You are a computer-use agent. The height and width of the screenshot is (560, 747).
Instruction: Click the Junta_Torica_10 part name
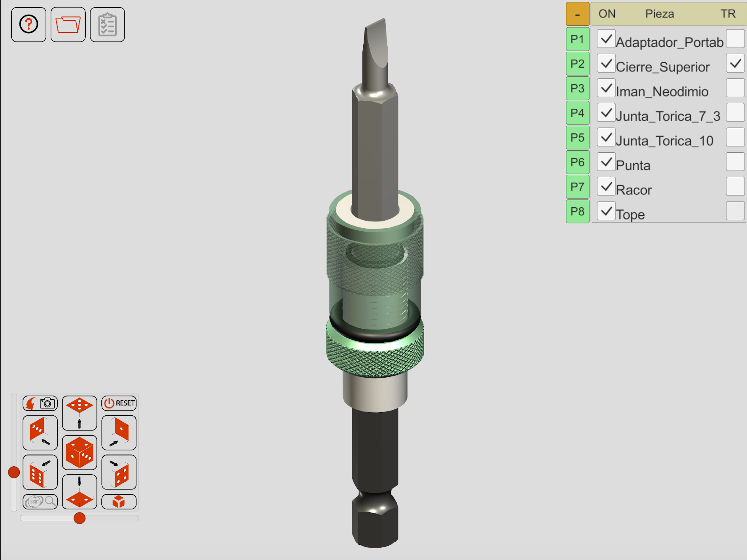click(x=664, y=141)
